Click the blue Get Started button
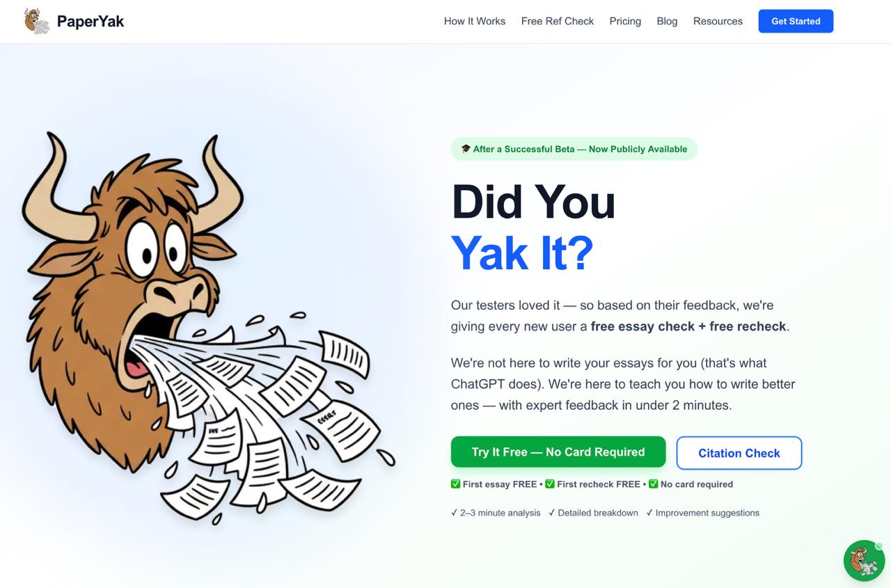The width and height of the screenshot is (891, 588). (x=796, y=21)
